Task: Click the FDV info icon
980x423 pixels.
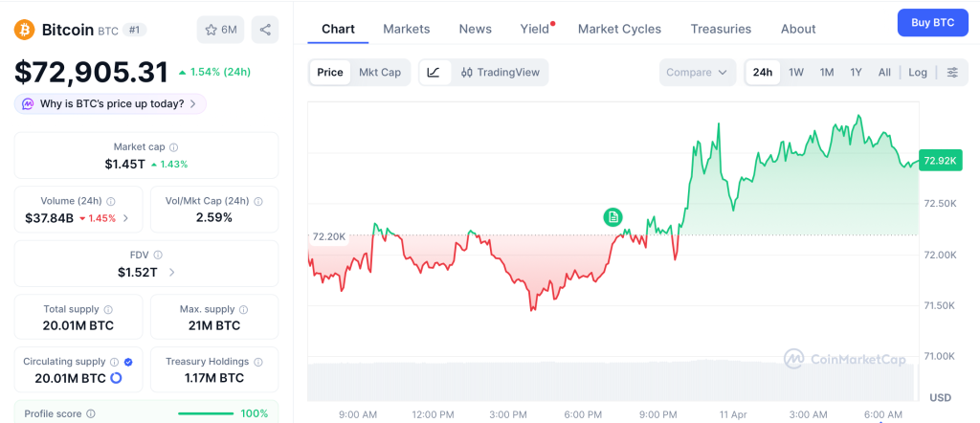Action: click(158, 256)
